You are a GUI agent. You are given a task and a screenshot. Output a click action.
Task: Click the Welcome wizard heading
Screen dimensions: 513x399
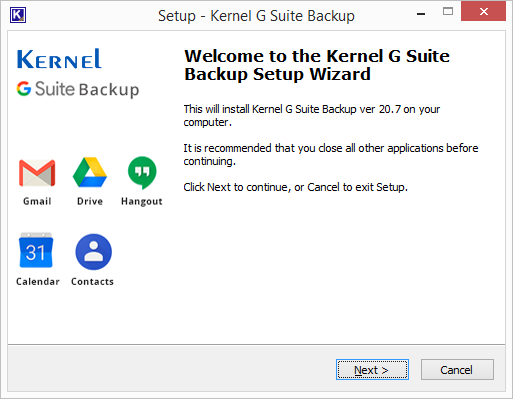point(317,65)
